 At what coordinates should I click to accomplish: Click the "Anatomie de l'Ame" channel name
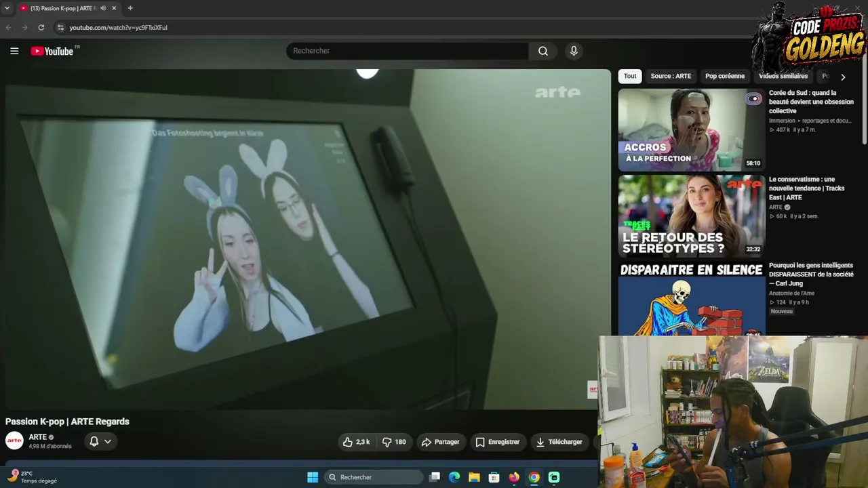[x=791, y=293]
